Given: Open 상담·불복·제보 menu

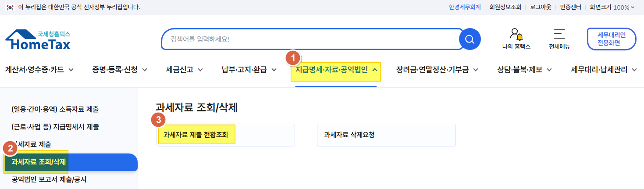Looking at the screenshot, I should click(x=524, y=69).
